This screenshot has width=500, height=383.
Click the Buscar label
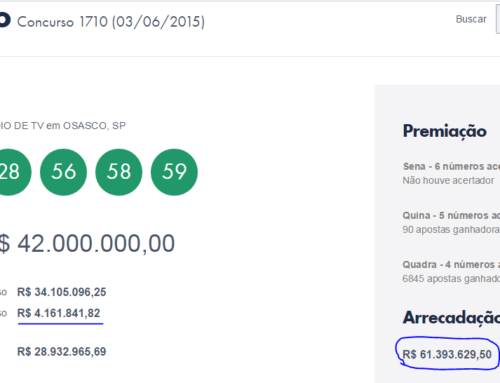[471, 19]
